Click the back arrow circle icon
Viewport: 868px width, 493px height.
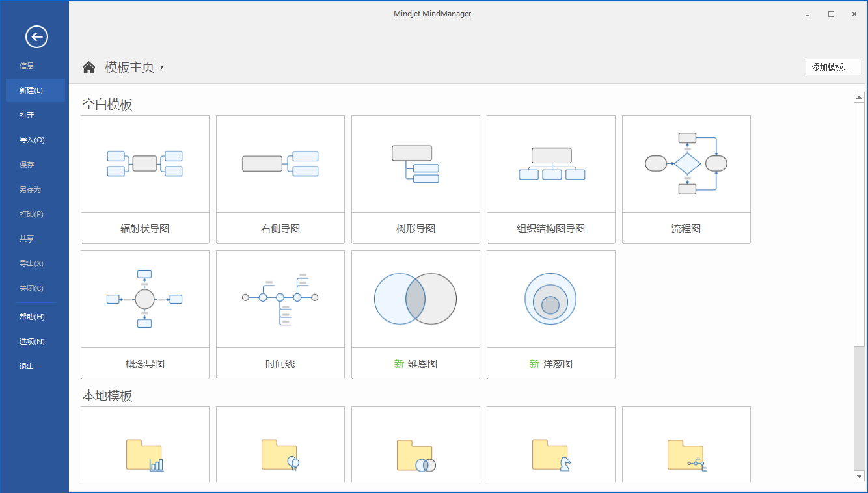pyautogui.click(x=36, y=36)
